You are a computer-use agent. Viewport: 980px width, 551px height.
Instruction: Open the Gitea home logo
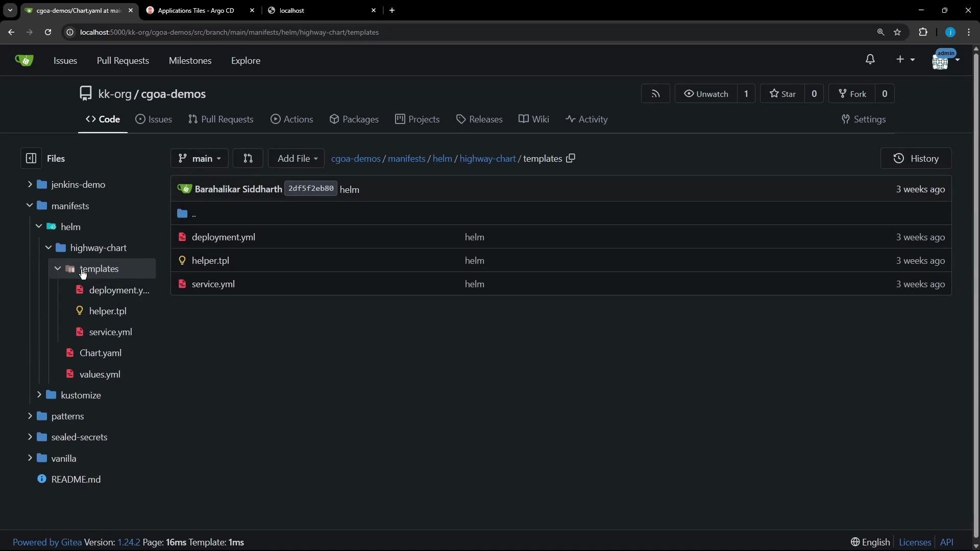[24, 60]
